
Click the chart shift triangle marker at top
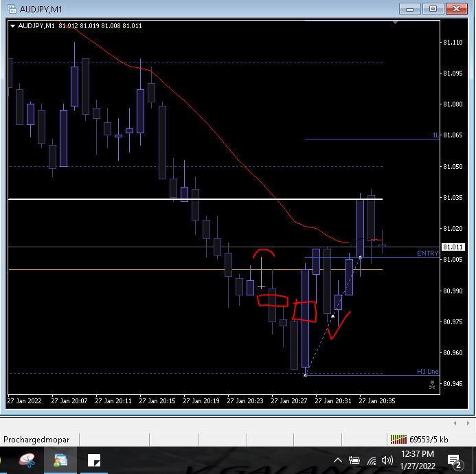click(x=395, y=23)
